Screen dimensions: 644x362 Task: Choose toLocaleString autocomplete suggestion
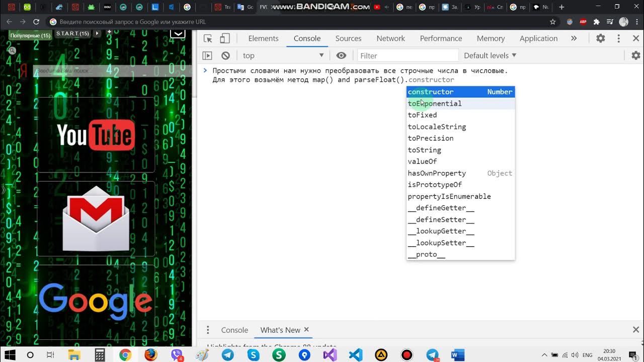460,127
